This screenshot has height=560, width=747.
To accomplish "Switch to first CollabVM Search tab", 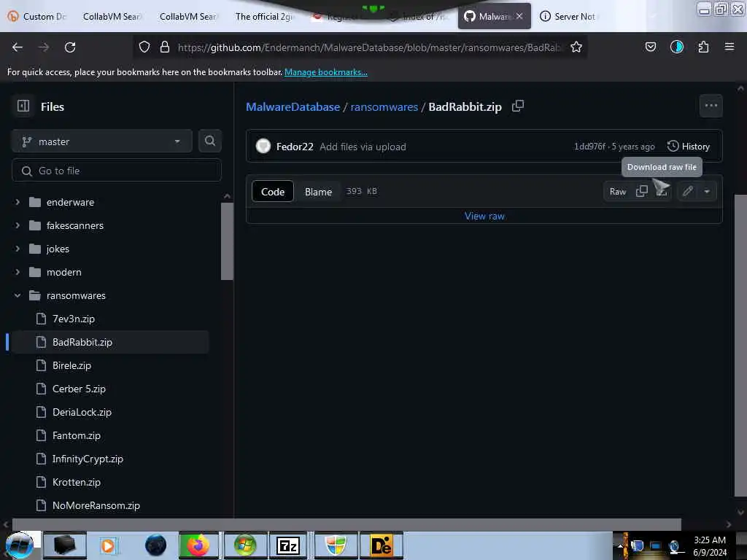I will (x=112, y=17).
